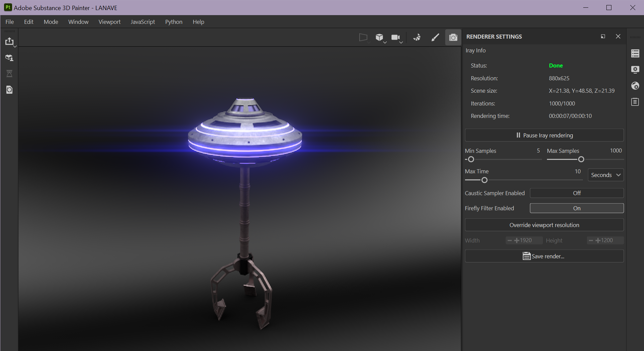The height and width of the screenshot is (351, 644).
Task: Click the croissant-shaped icon in viewport toolbar
Action: [x=417, y=37]
